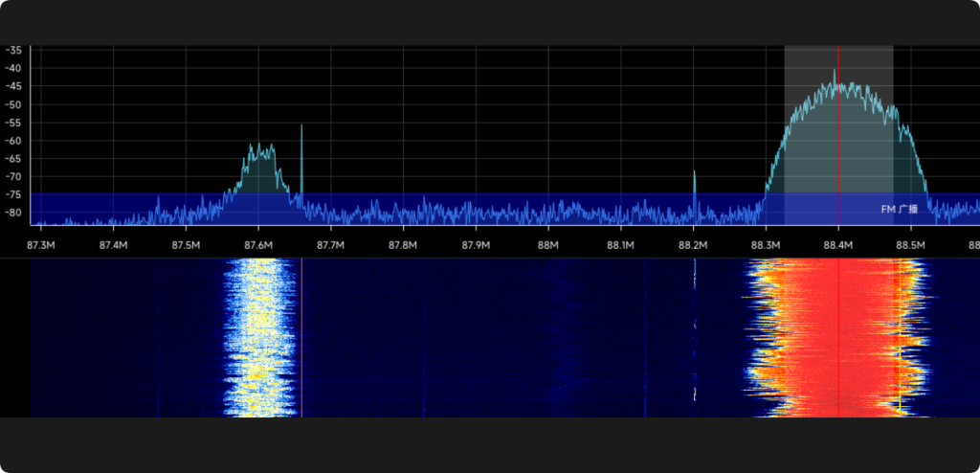This screenshot has width=980, height=473.
Task: Click the 87.8M frequency axis label
Action: coord(403,245)
